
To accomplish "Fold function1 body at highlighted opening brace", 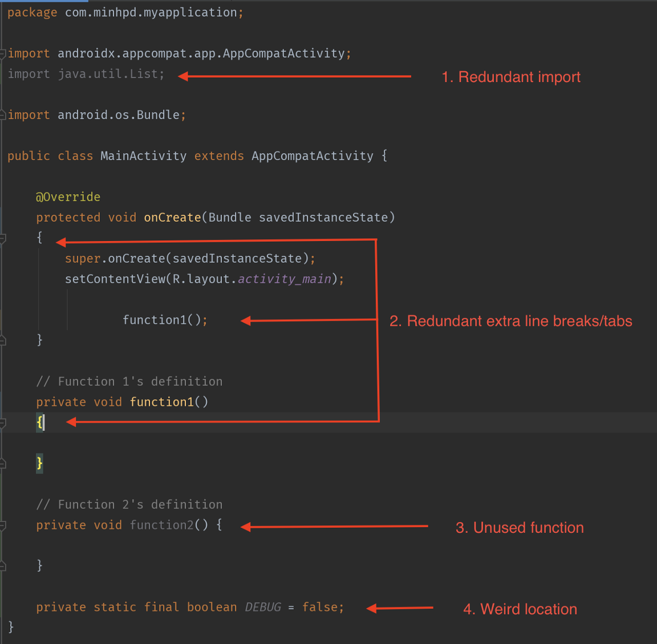I will click(3, 423).
